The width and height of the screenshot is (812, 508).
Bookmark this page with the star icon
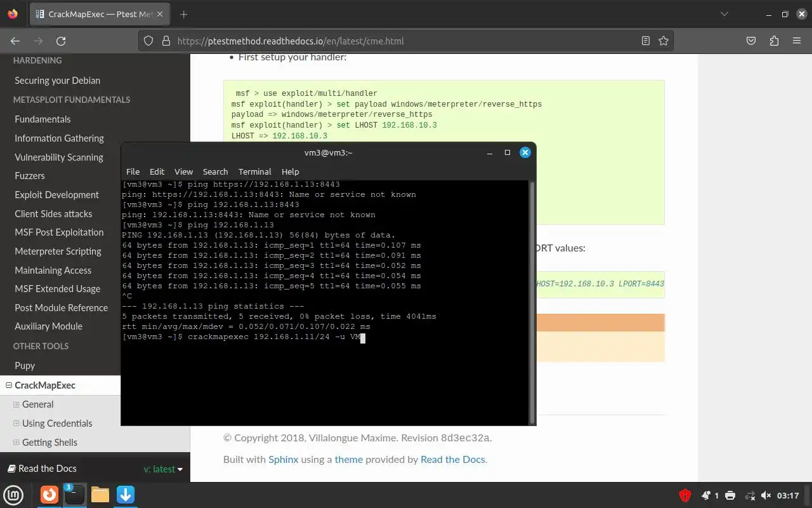tap(664, 41)
